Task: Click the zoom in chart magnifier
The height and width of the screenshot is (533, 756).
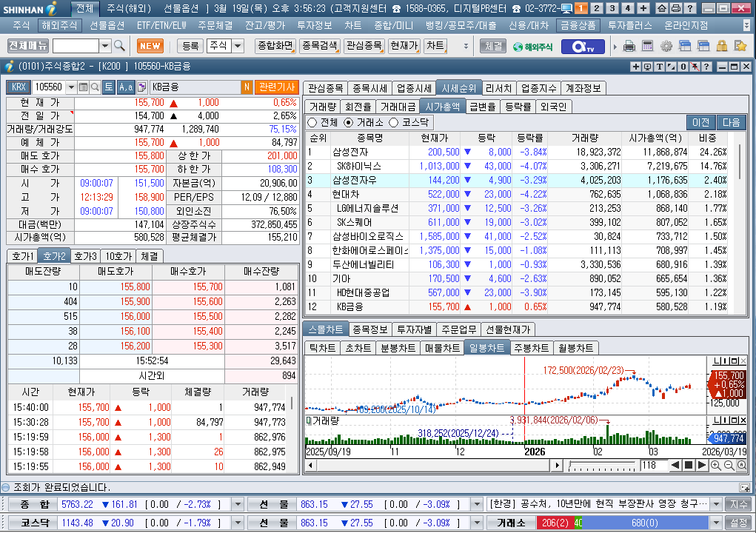Action: coord(715,465)
